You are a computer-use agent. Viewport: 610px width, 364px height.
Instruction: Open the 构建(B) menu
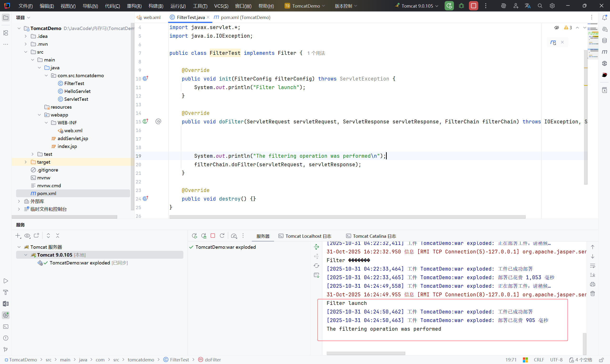(156, 6)
